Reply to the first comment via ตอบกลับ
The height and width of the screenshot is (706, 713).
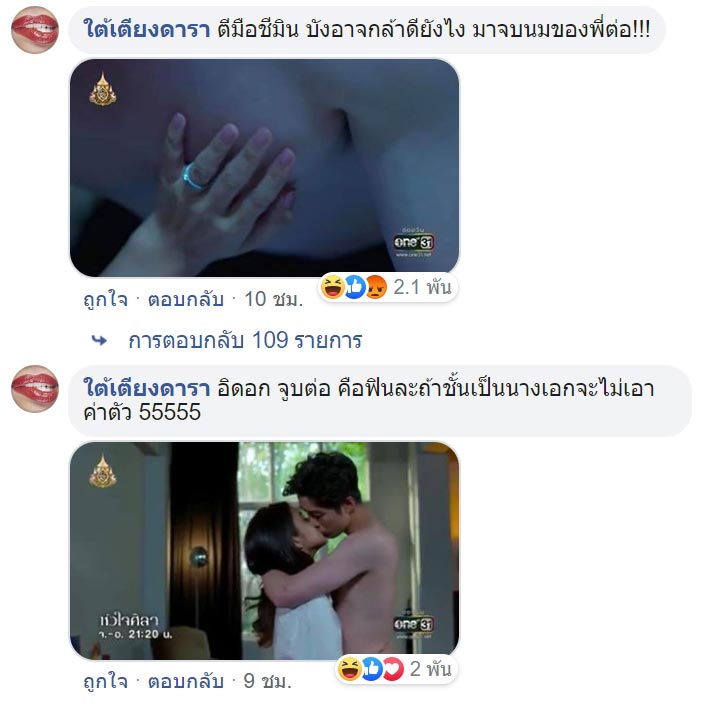click(186, 300)
